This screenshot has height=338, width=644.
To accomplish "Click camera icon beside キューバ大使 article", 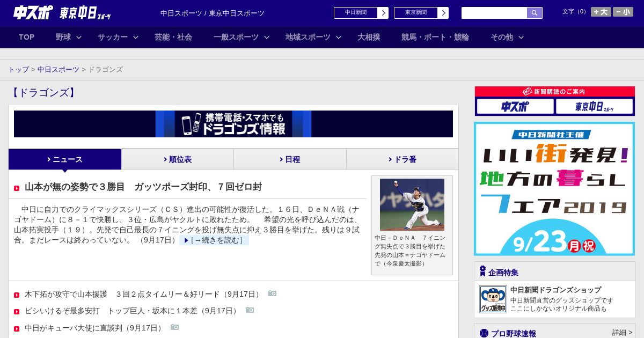I will [175, 327].
